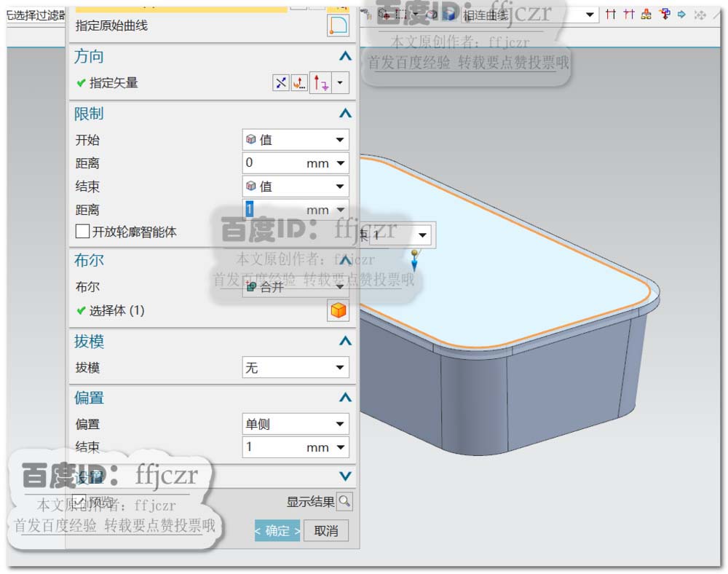Viewport: 728px width, 574px height.
Task: Open the vector type dropdown arrow
Action: pyautogui.click(x=340, y=83)
